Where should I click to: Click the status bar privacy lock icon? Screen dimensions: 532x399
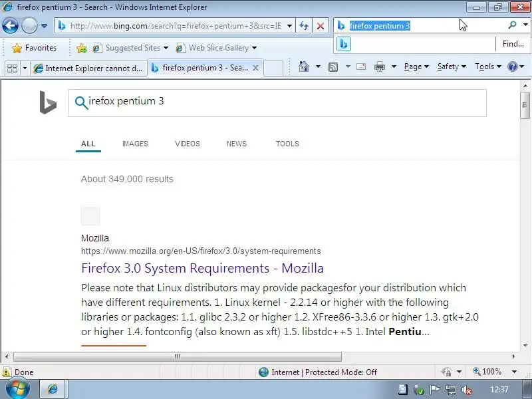[x=446, y=372]
